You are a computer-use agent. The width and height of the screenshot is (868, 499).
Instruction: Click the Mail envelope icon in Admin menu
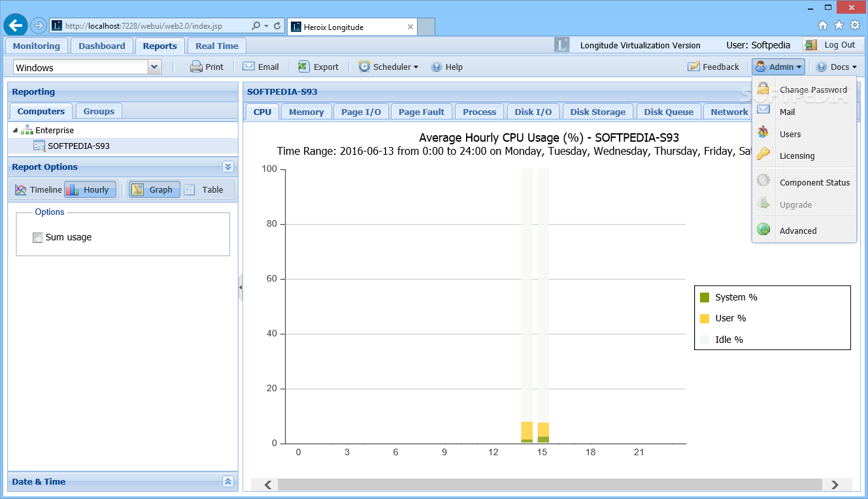coord(763,110)
